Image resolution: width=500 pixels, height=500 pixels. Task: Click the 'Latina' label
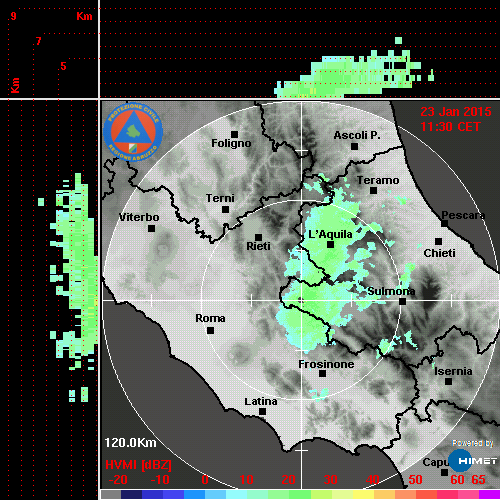[261, 402]
